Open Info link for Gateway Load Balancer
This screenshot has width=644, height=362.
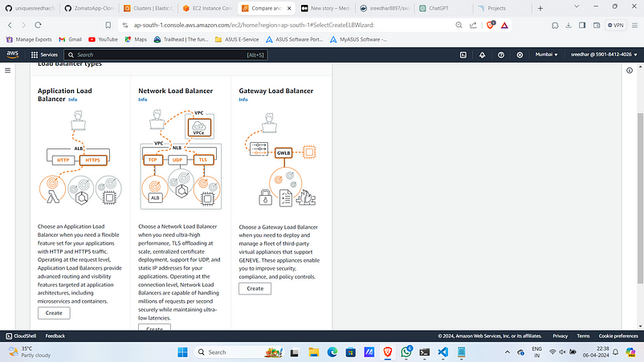[243, 100]
